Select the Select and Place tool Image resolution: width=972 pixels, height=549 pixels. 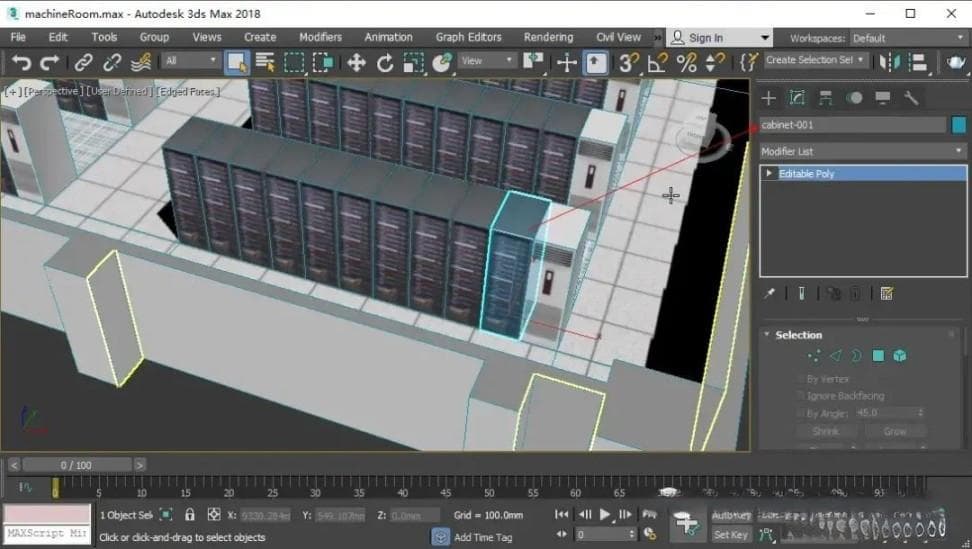[442, 63]
